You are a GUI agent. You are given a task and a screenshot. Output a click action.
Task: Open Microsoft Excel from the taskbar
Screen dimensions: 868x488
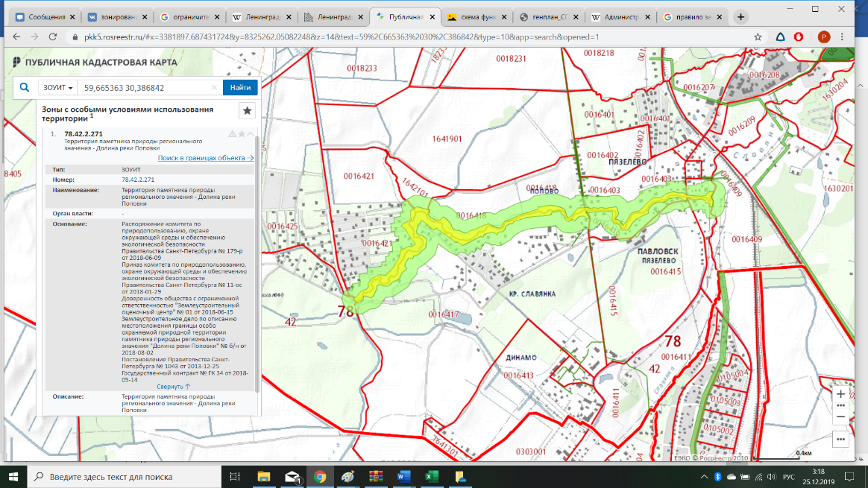pos(432,476)
